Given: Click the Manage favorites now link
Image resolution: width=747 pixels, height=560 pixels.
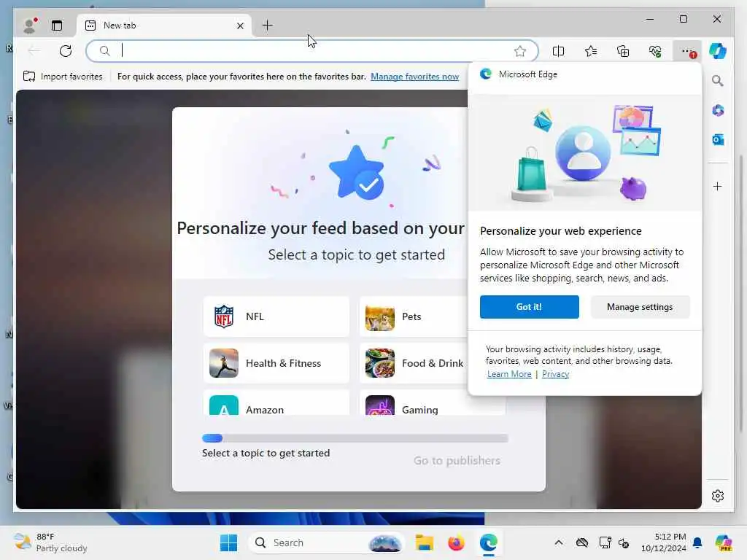Looking at the screenshot, I should 414,76.
